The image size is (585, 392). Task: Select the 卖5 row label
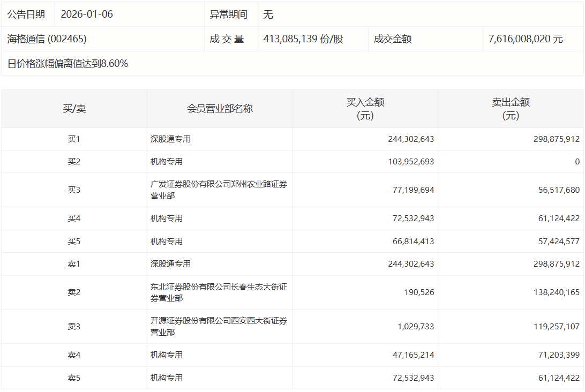point(74,378)
